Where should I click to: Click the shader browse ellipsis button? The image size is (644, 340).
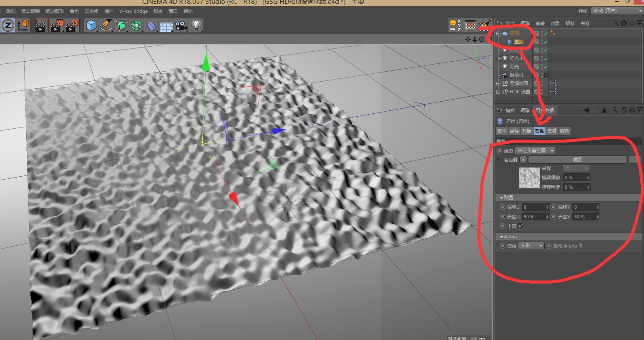point(634,160)
